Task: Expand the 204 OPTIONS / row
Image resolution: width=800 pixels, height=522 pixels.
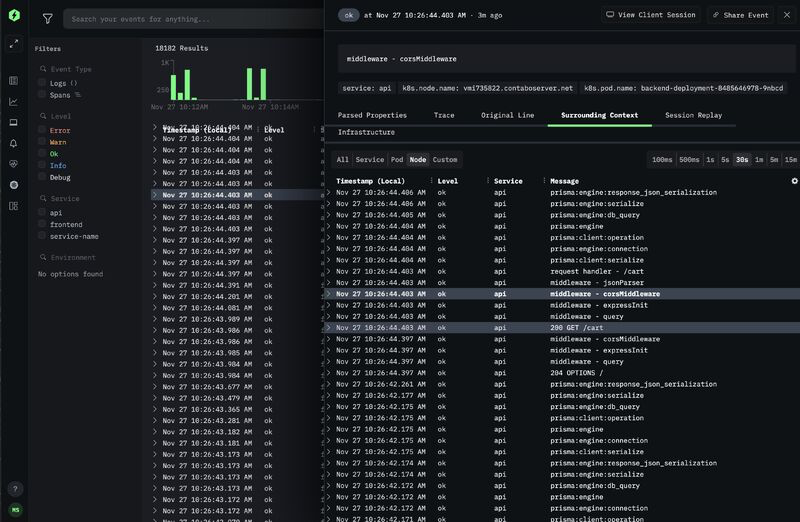Action: point(328,373)
